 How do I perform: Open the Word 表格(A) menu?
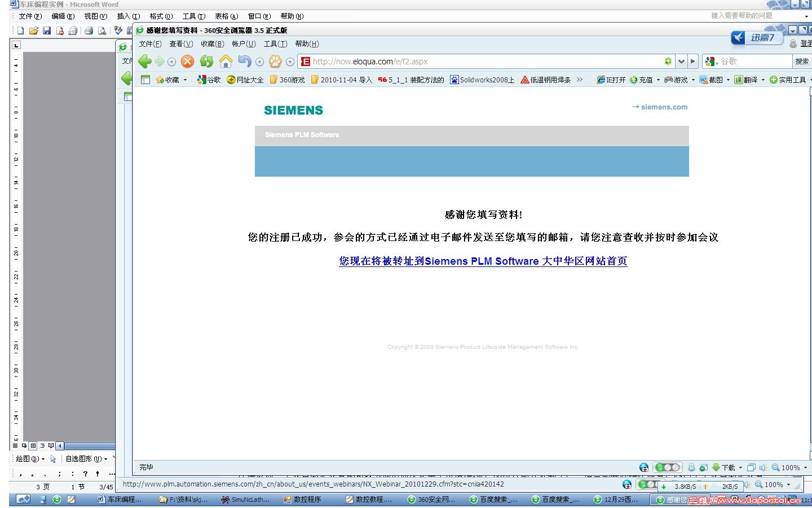pos(226,16)
